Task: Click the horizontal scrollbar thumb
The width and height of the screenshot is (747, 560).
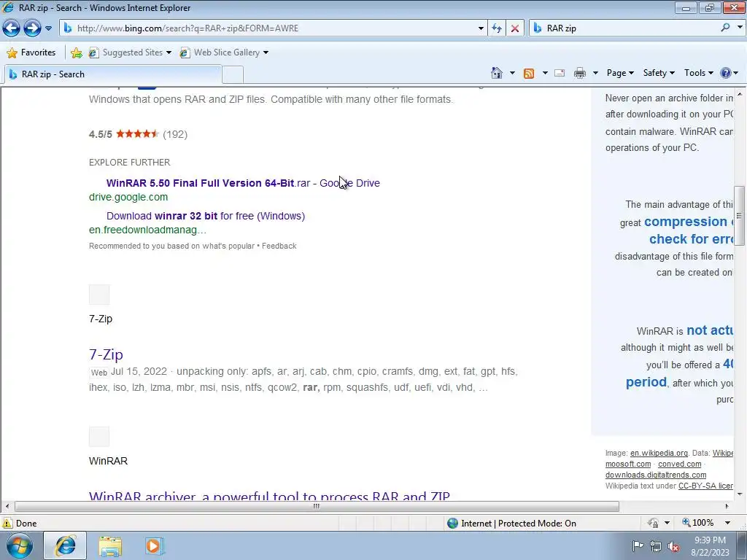Action: pyautogui.click(x=317, y=506)
